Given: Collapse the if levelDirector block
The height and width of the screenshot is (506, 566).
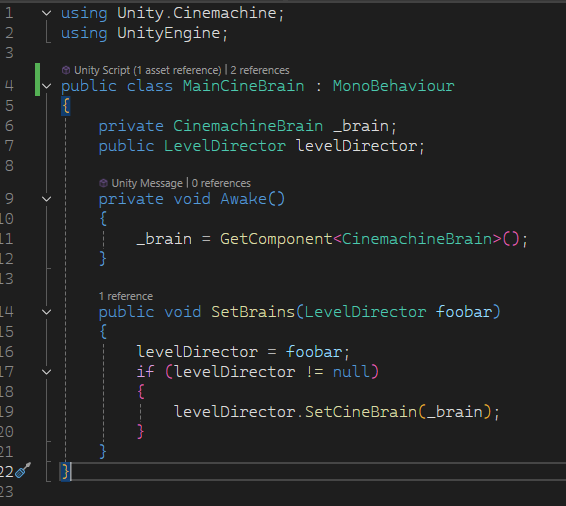Looking at the screenshot, I should (x=47, y=372).
